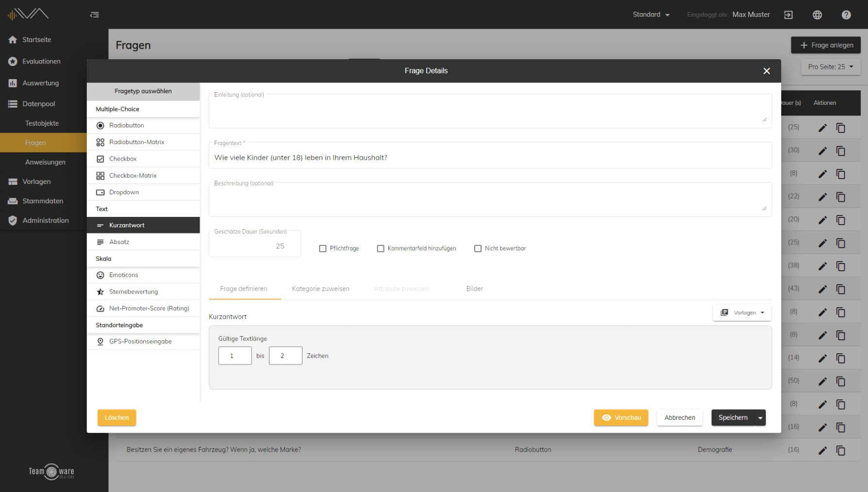Click the Demografie cell in the bottom row
868x492 pixels.
click(715, 450)
